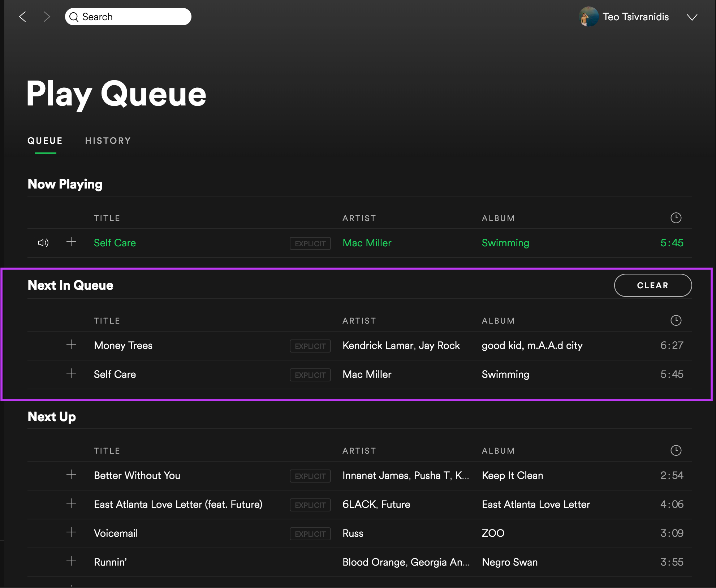Open Mac Miller artist in Next In Queue

pos(367,375)
